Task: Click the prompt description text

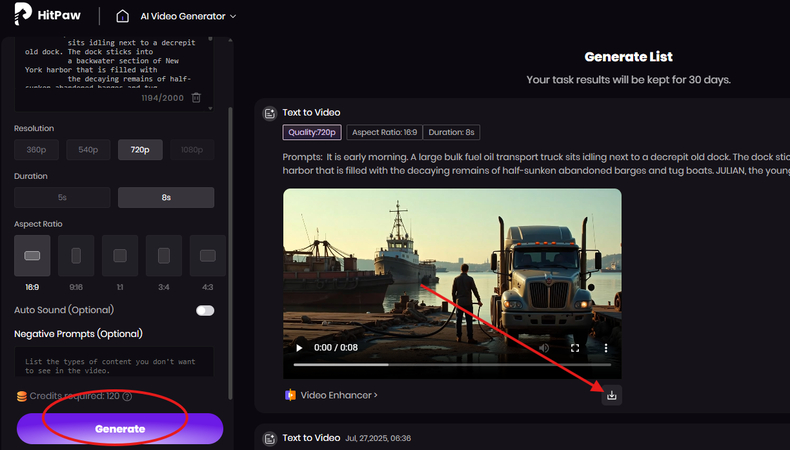Action: (536, 164)
